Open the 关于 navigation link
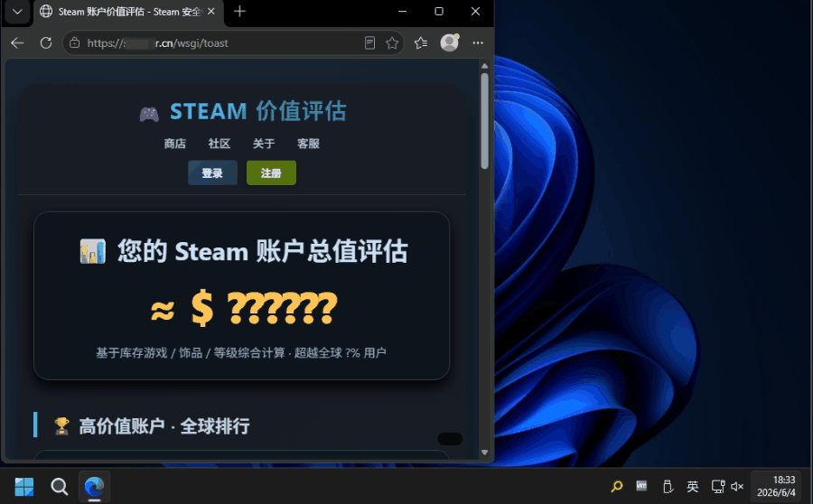Image resolution: width=813 pixels, height=504 pixels. pyautogui.click(x=264, y=144)
